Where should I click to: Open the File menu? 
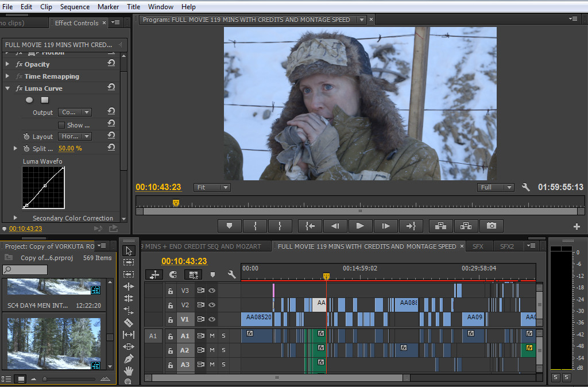click(7, 7)
